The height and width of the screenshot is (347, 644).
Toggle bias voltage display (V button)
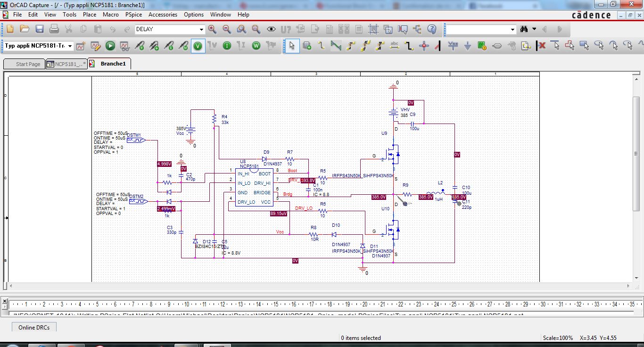pyautogui.click(x=198, y=46)
